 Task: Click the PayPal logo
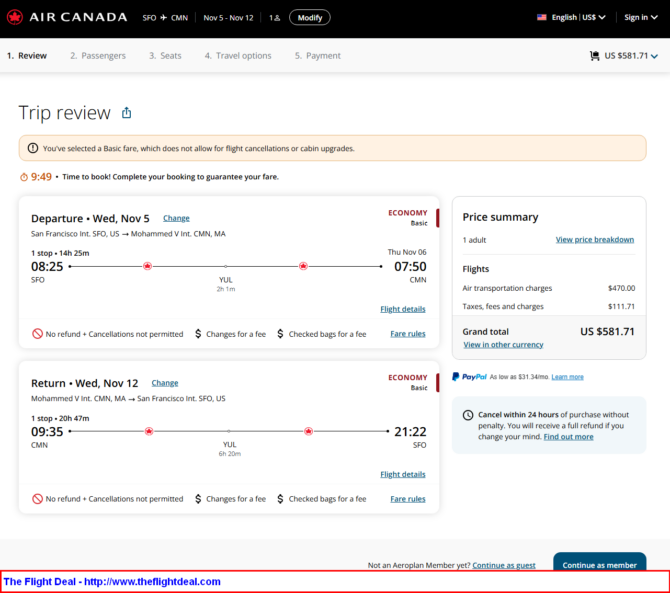coord(470,377)
